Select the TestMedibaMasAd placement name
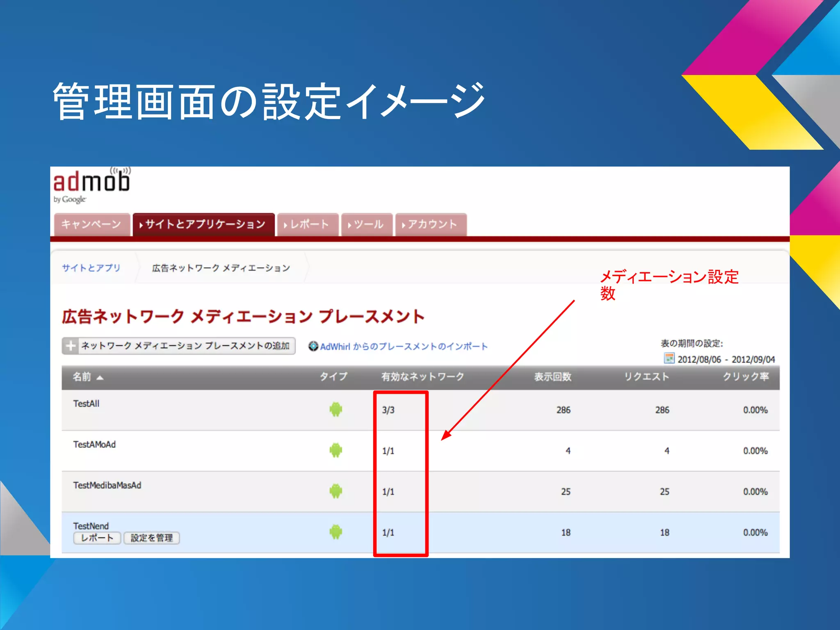The image size is (840, 630). [x=107, y=485]
